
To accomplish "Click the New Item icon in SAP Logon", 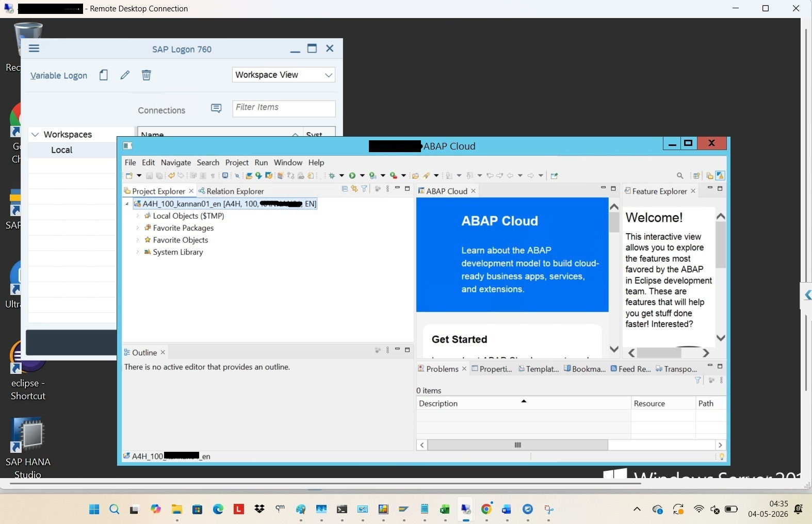I will coord(104,75).
